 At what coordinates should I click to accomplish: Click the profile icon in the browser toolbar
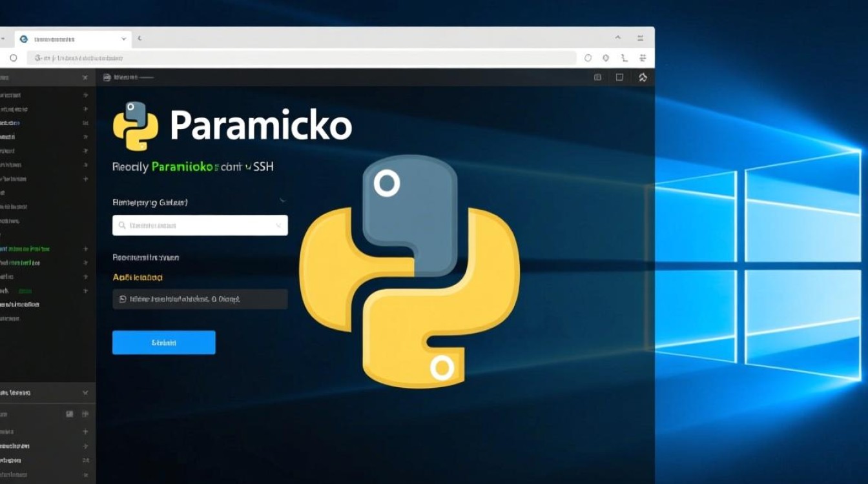(x=623, y=58)
